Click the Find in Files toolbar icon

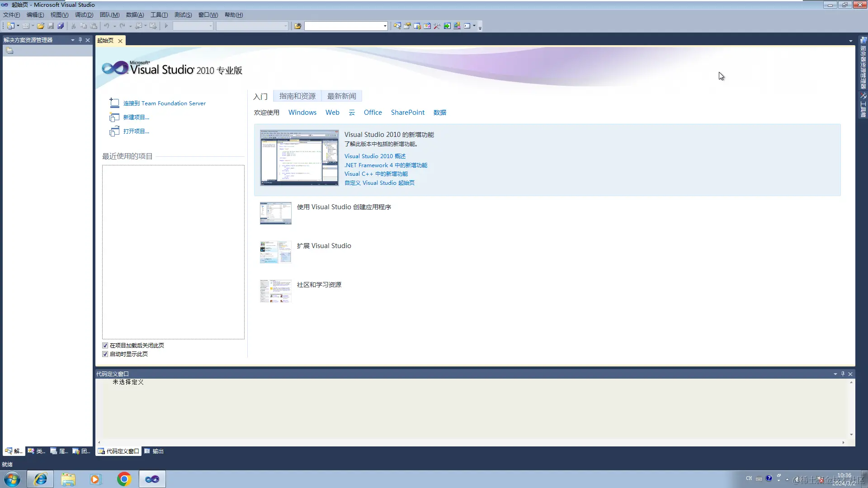297,26
